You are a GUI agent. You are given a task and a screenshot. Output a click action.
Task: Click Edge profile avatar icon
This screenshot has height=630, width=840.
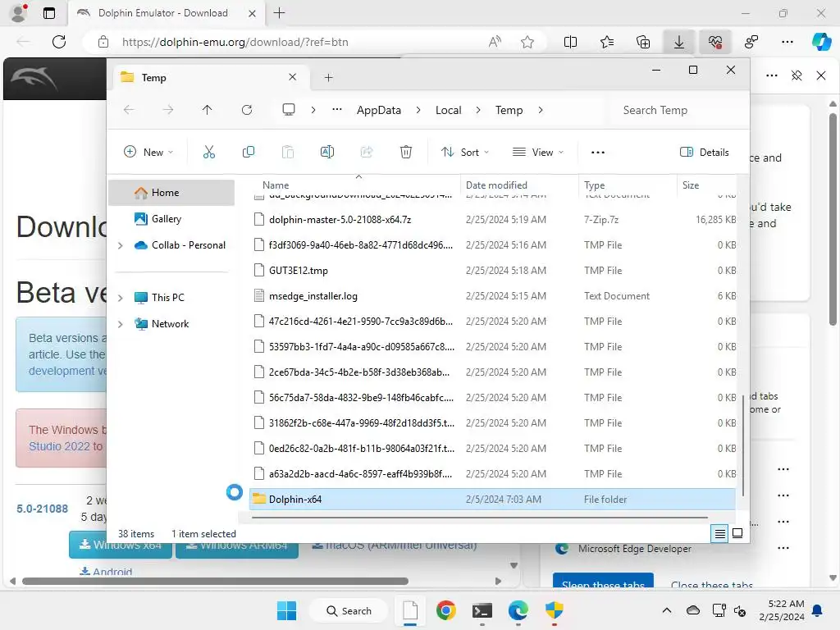(19, 13)
